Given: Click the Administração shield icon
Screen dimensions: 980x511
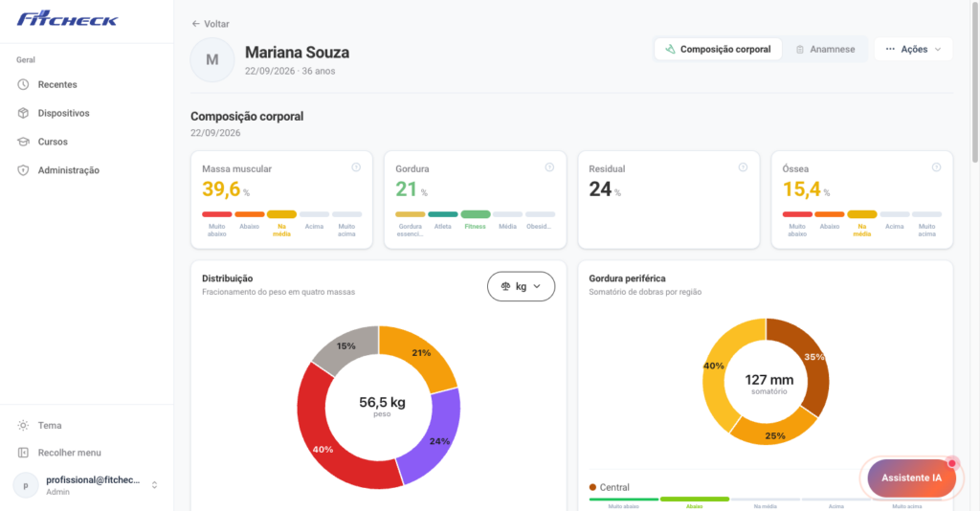Looking at the screenshot, I should coord(23,170).
